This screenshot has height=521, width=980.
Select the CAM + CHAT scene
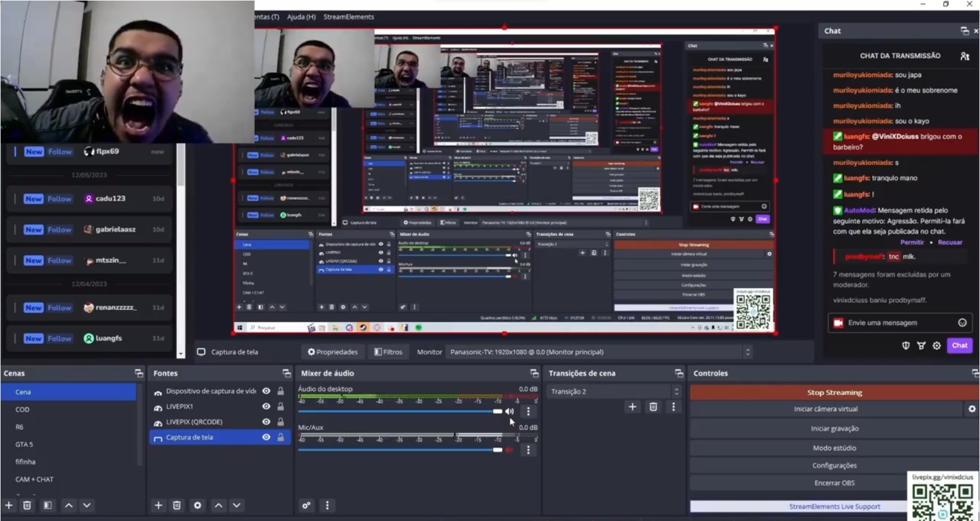(x=69, y=479)
